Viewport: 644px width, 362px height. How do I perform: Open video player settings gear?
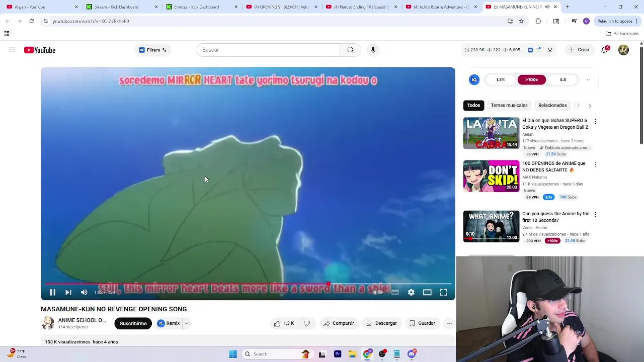coord(411,292)
